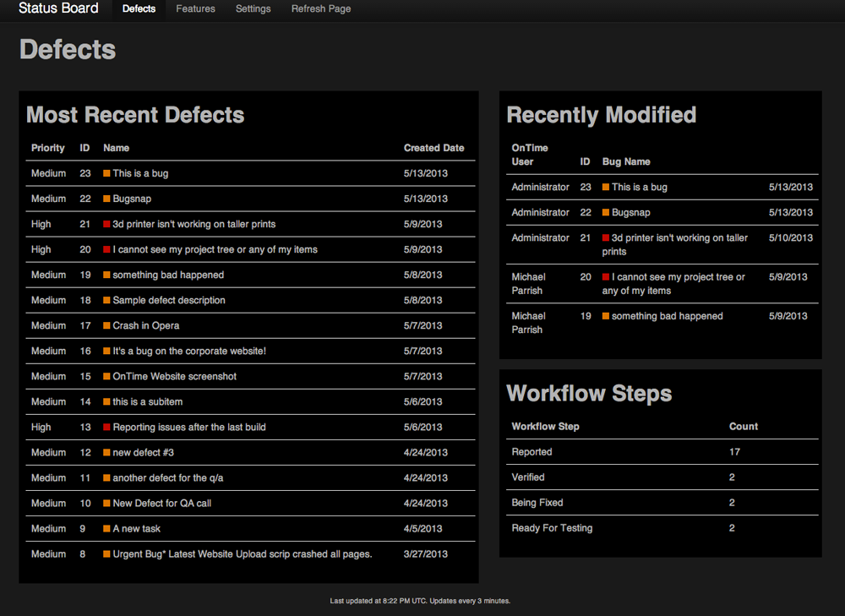Click the 'Name' column header in Most Recent Defects
Viewport: 845px width, 616px height.
[x=117, y=148]
